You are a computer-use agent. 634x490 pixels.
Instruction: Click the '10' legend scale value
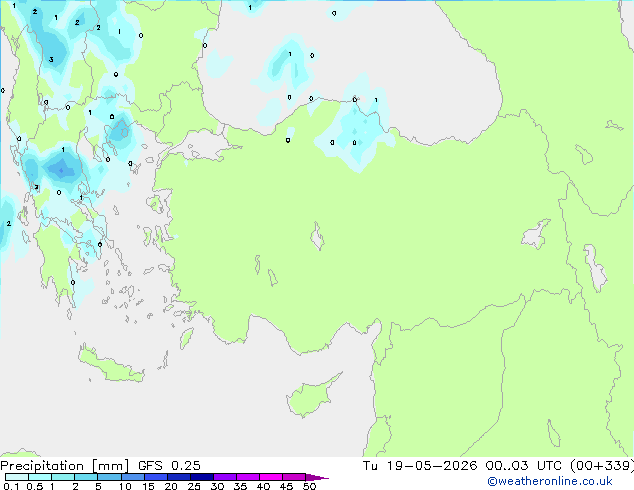point(125,486)
